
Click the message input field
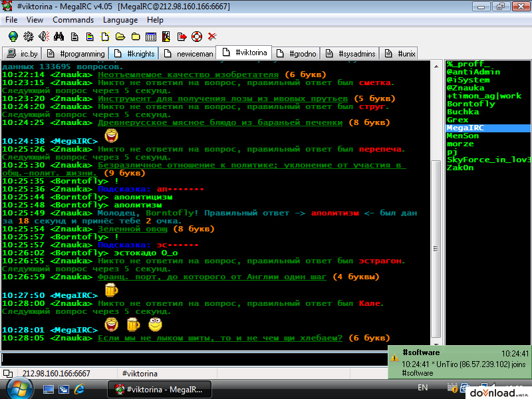tap(195, 358)
